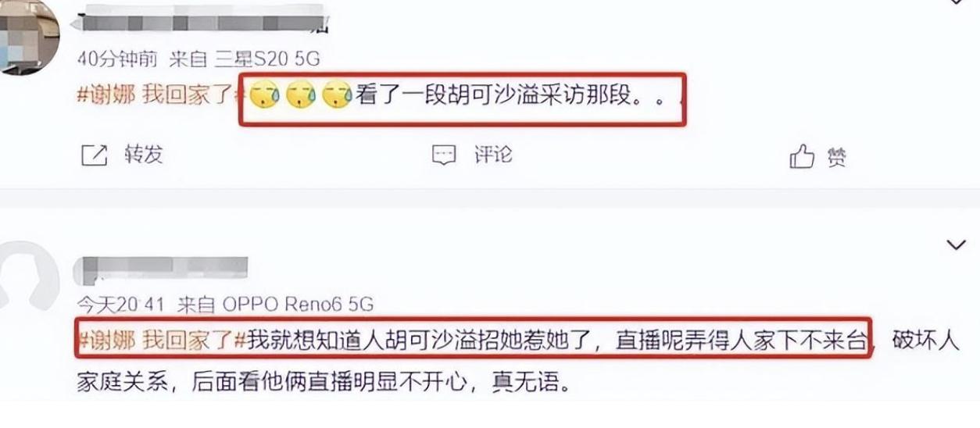Open the first post's #谢娜 我回家了# hashtag
980x428 pixels.
point(163,96)
